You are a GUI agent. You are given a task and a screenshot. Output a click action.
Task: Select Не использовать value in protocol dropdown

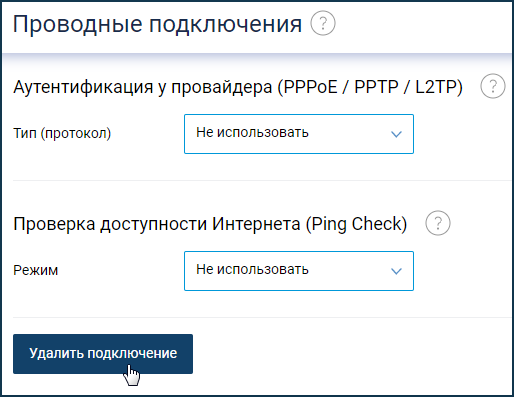(252, 132)
